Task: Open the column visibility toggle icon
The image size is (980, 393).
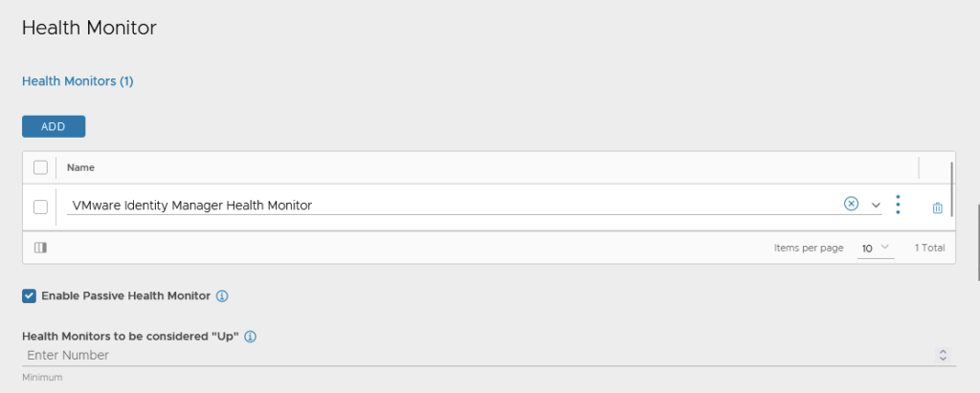Action: 40,248
